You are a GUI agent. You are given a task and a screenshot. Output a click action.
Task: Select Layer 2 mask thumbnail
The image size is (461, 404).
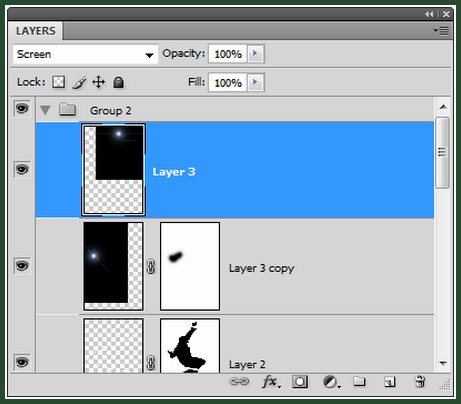(190, 345)
